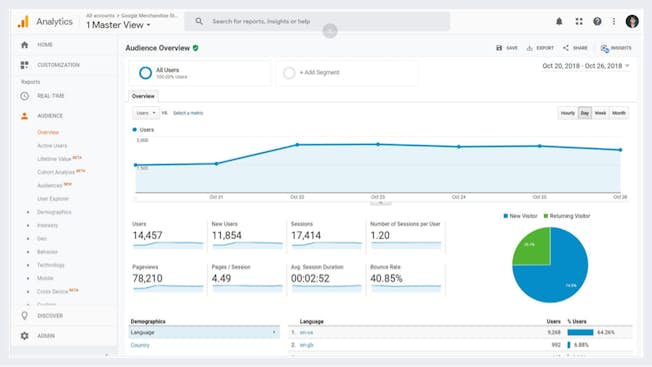Viewport: 652px width, 367px height.
Task: Click the Export button
Action: [540, 48]
